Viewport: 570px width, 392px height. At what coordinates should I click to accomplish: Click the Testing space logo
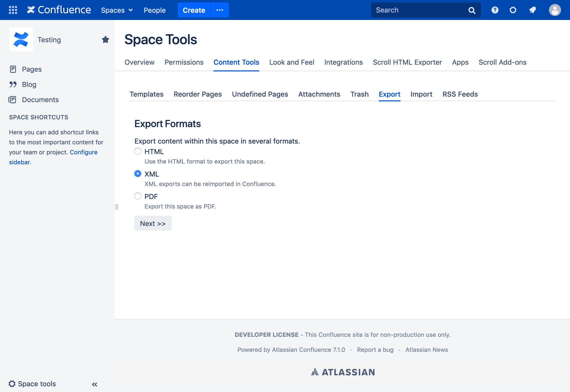(x=21, y=39)
